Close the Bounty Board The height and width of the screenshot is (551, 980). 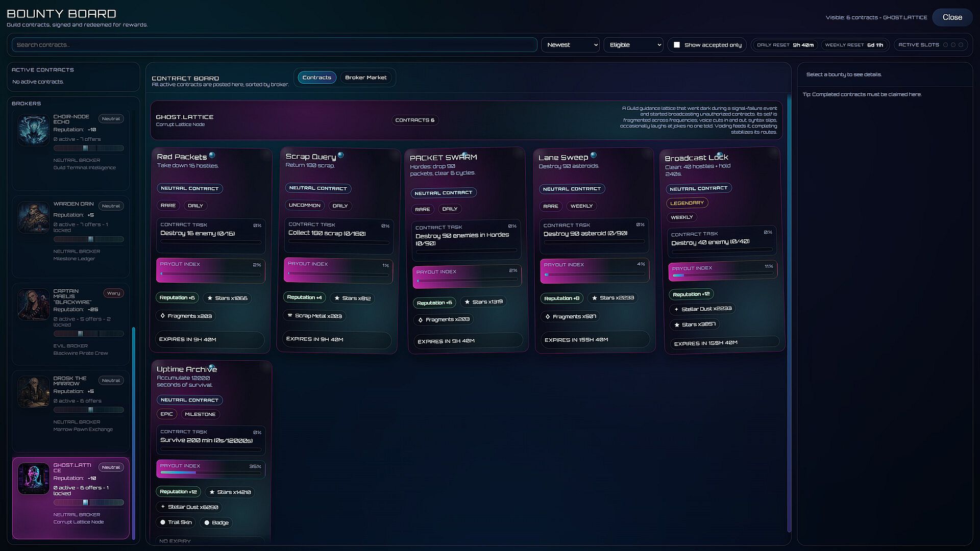click(x=952, y=17)
